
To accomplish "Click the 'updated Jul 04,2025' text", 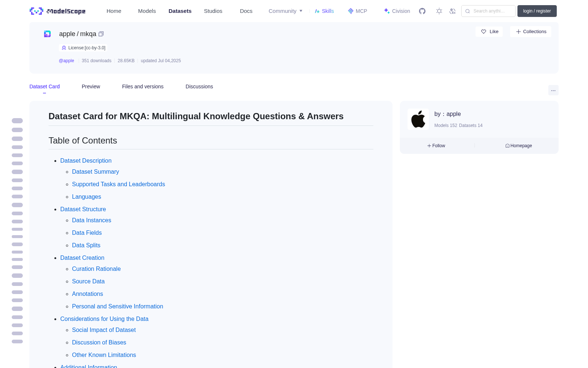I will (161, 61).
